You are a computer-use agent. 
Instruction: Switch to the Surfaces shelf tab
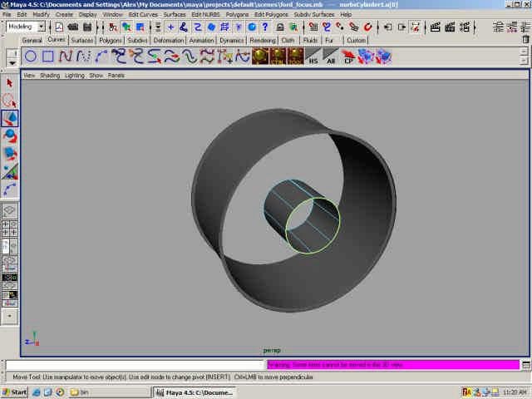(x=82, y=40)
